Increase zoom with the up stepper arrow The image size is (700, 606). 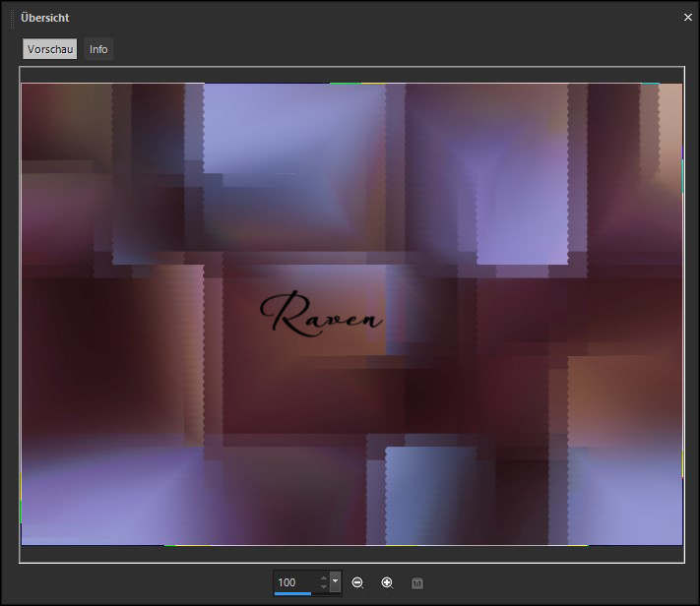323,577
